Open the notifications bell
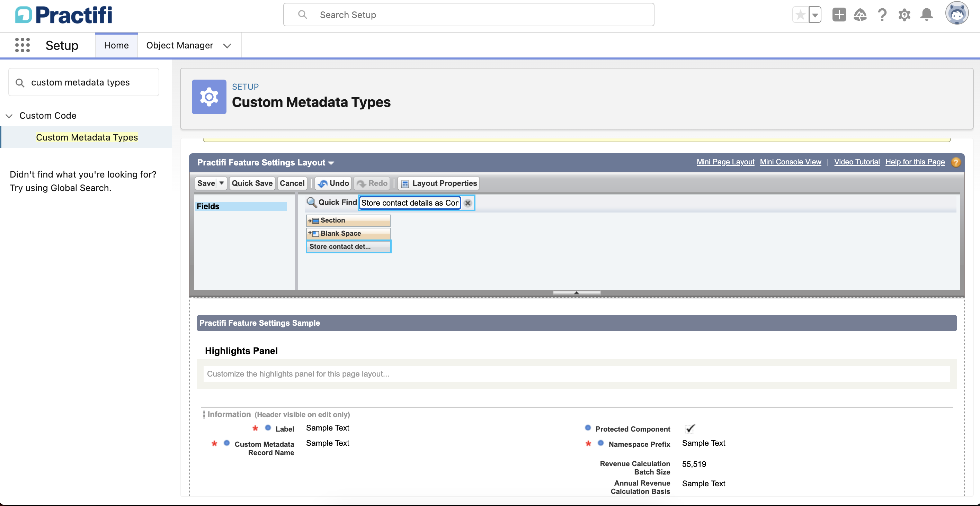The image size is (980, 506). 926,15
